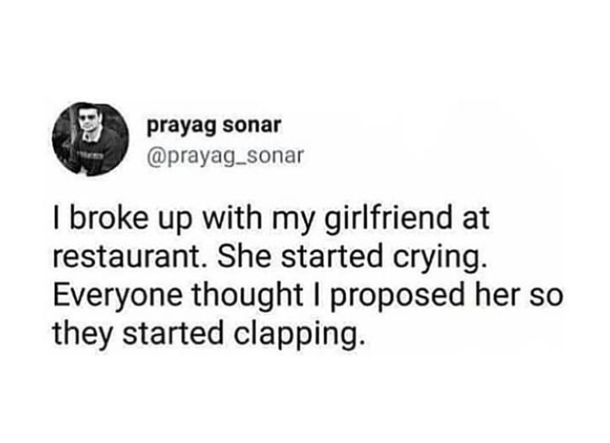Click the display name prayag sonar
Viewport: 610px width, 443px height.
pyautogui.click(x=214, y=126)
